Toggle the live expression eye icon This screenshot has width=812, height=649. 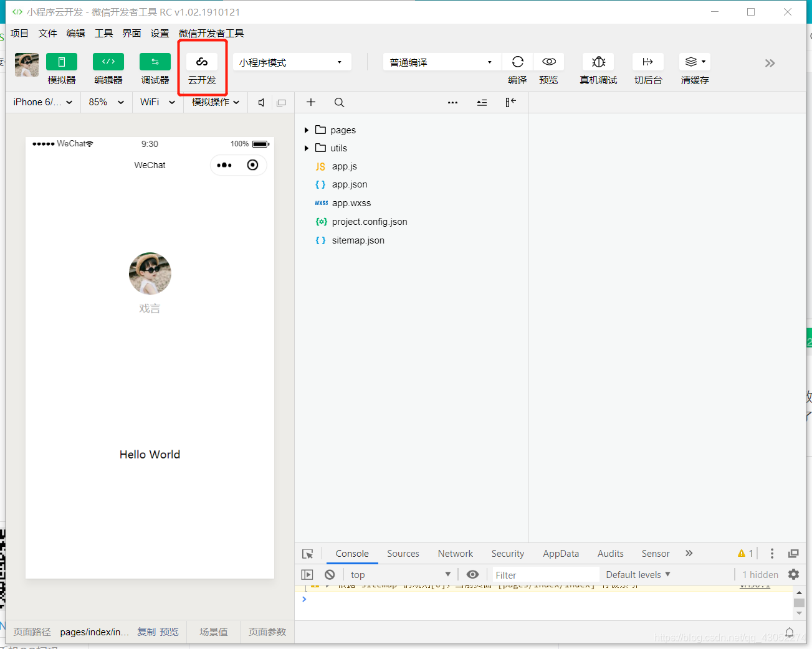[473, 574]
